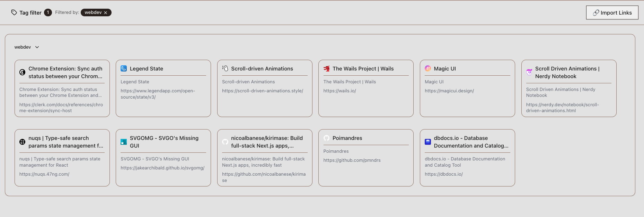Click the webdev group heading label
The height and width of the screenshot is (217, 644).
tap(23, 47)
